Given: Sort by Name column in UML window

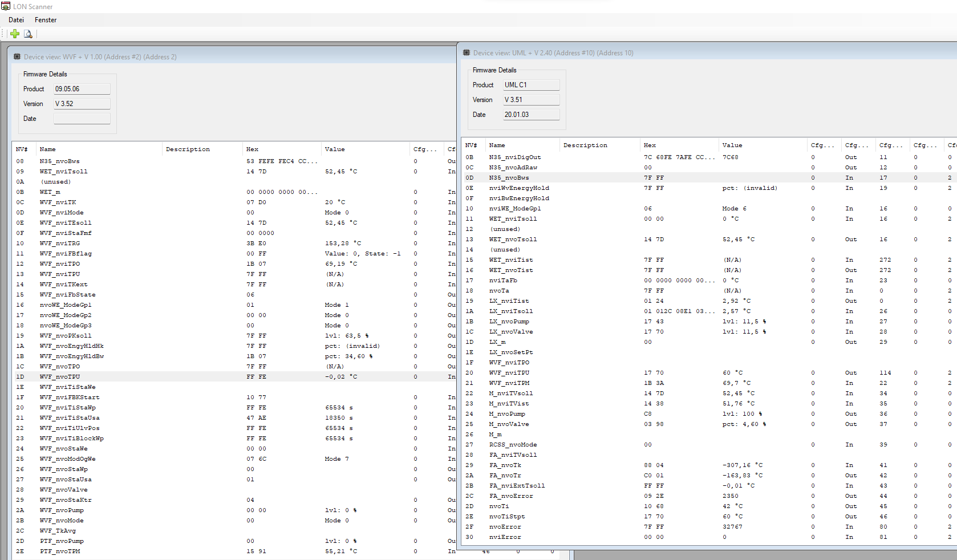Looking at the screenshot, I should pyautogui.click(x=524, y=145).
